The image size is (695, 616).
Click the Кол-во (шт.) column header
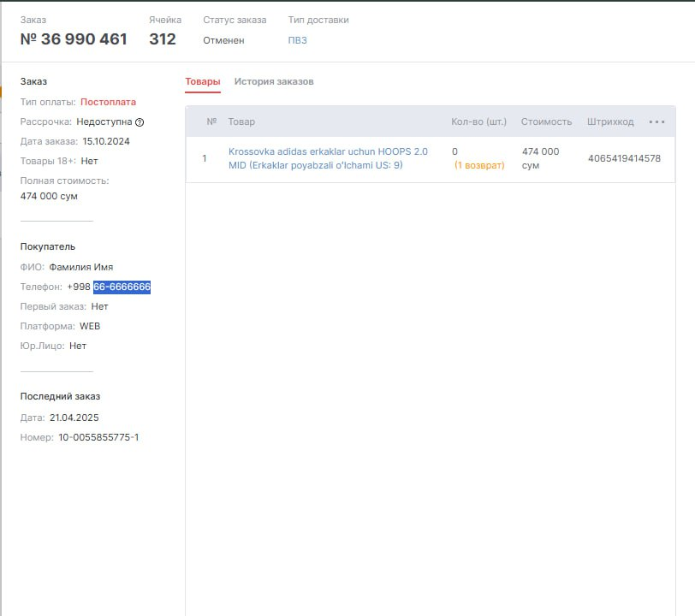point(478,121)
